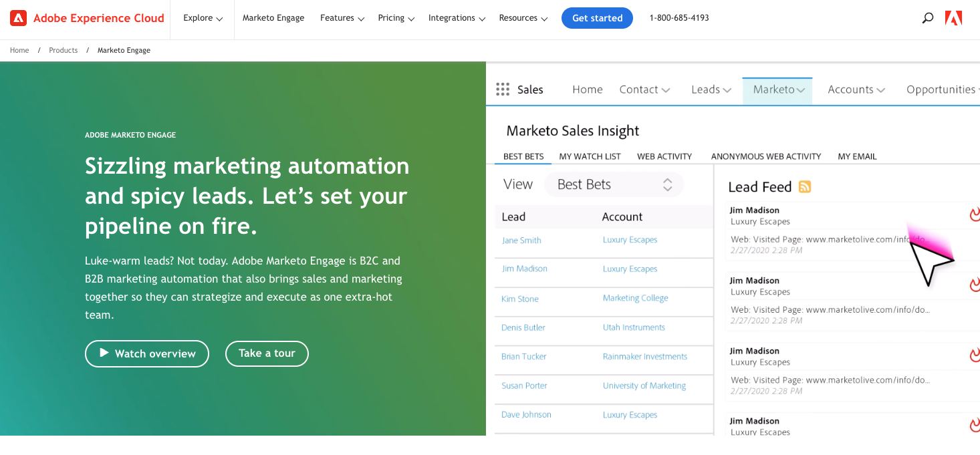Open lead Brian Tucker
Screen dimensions: 980x455
[524, 357]
